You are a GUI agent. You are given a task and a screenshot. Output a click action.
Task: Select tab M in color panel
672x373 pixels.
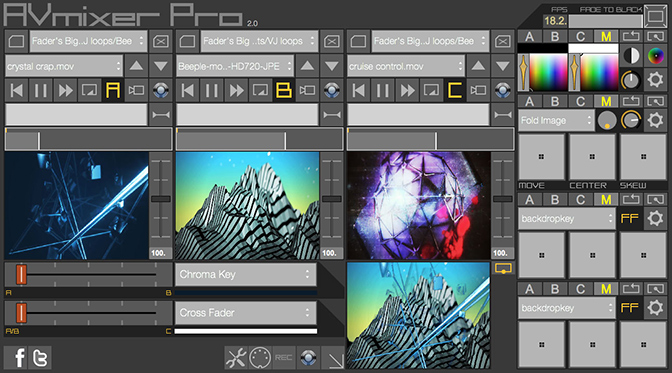point(606,36)
